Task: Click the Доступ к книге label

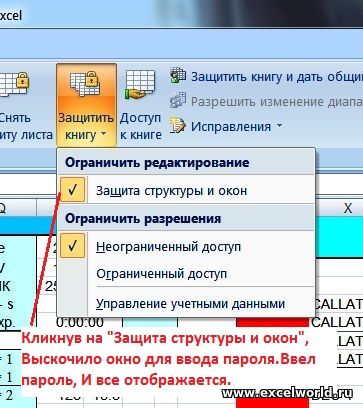Action: click(140, 126)
